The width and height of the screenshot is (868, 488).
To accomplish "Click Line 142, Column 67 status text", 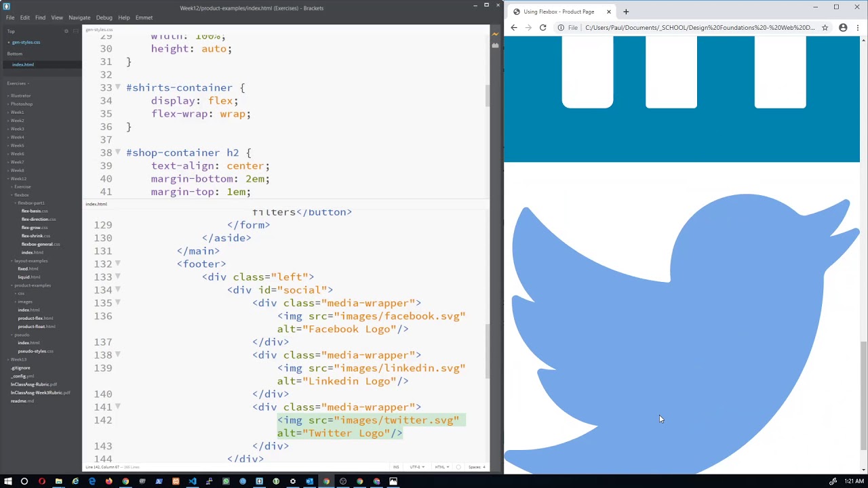I will coord(103,467).
